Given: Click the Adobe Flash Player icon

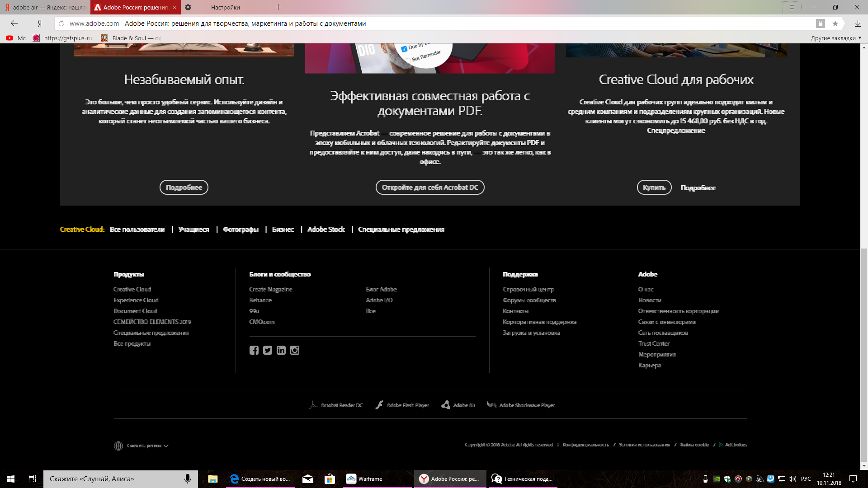Looking at the screenshot, I should 379,405.
